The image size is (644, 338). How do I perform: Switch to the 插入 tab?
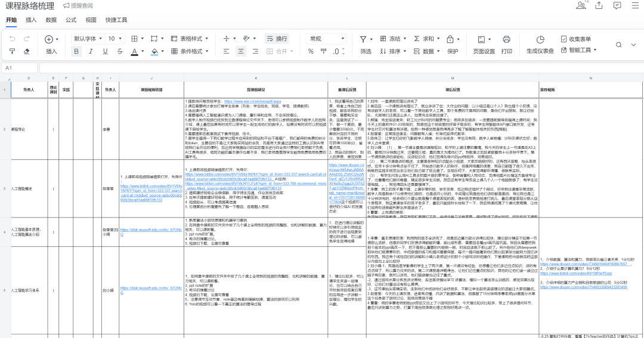click(31, 20)
